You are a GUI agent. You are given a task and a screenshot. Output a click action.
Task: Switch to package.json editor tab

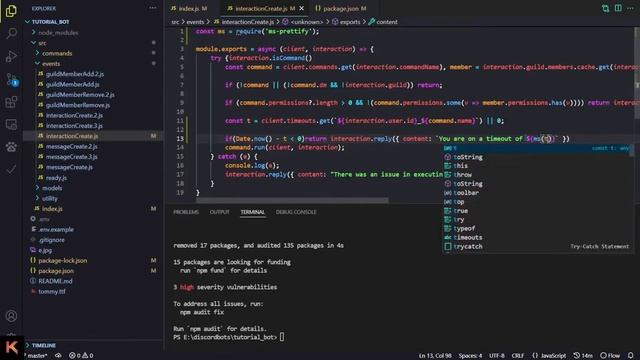point(341,8)
